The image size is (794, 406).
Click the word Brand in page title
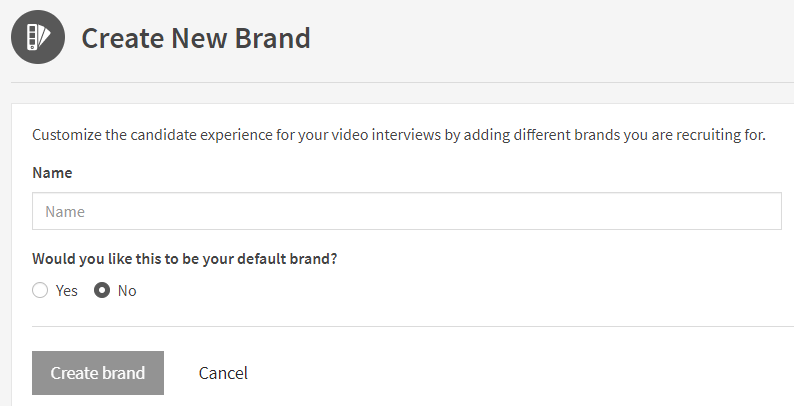point(273,38)
